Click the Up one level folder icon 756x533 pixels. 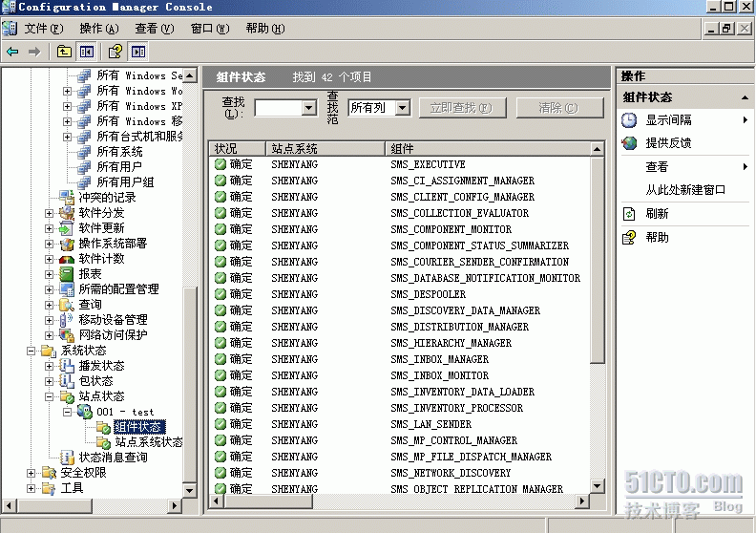point(64,52)
